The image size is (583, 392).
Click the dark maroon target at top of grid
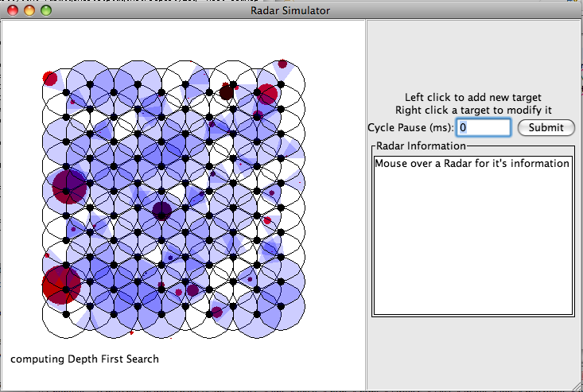(x=227, y=91)
